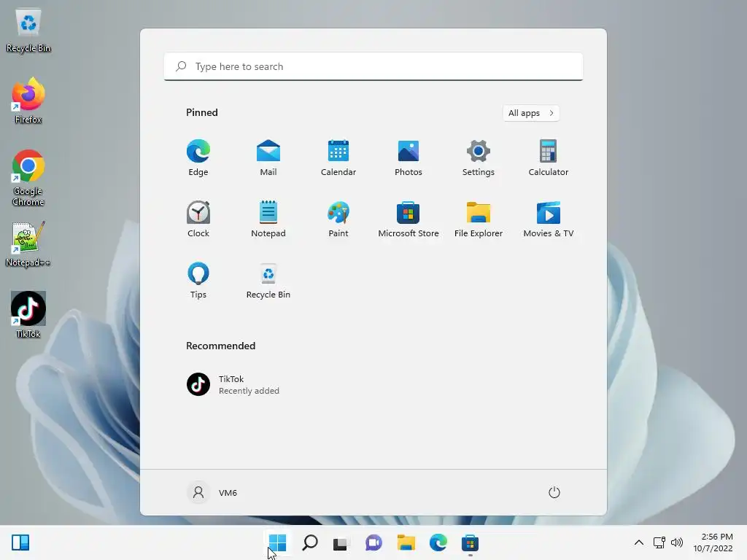Open the Widgets panel in taskbar

click(x=20, y=542)
